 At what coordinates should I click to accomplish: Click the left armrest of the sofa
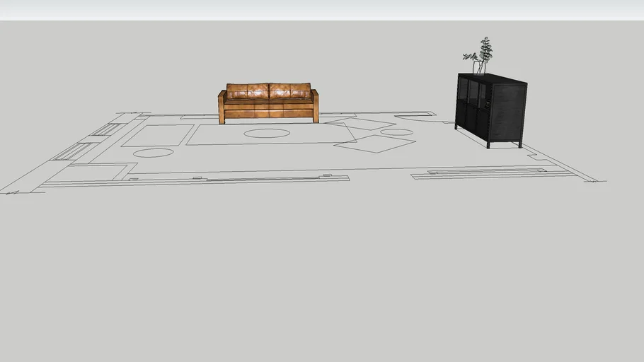222,107
